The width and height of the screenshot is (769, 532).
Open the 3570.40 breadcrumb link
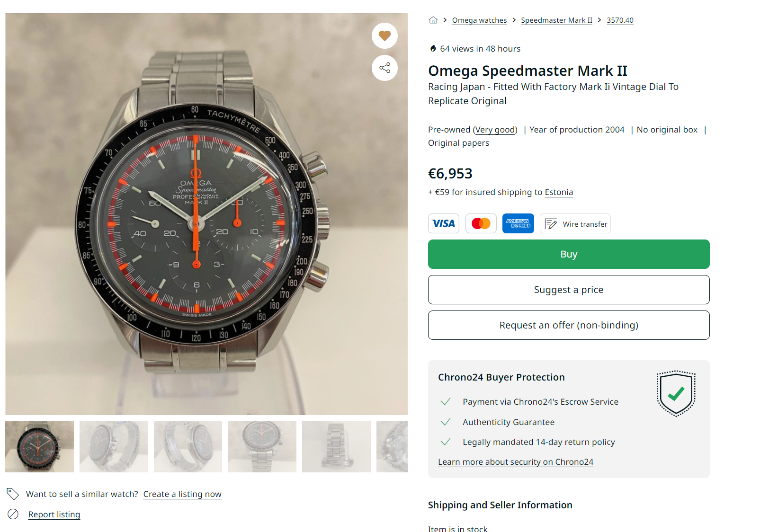(620, 20)
